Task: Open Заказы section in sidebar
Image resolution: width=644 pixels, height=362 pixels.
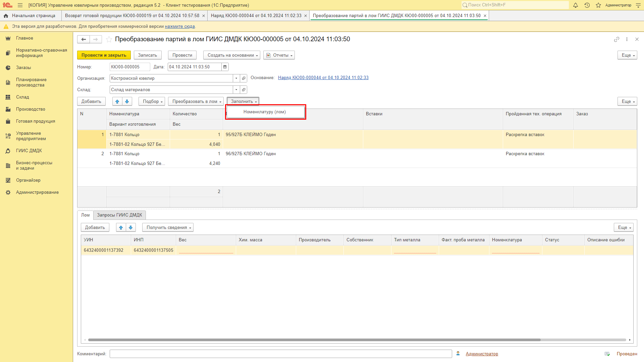Action: coord(23,68)
